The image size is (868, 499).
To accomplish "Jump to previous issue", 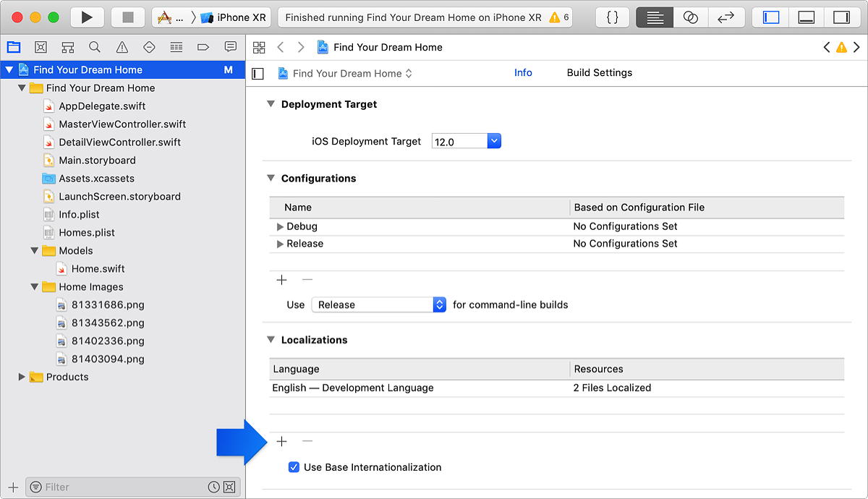I will coord(826,47).
